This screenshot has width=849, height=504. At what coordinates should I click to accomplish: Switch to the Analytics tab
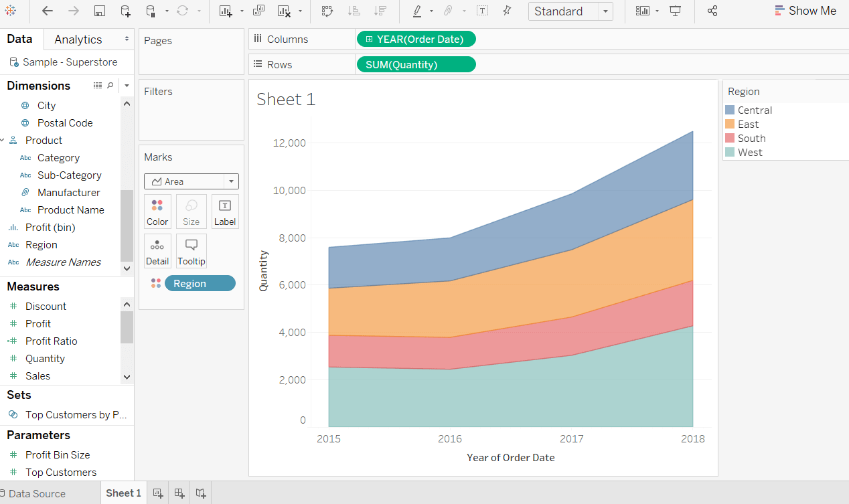click(78, 39)
